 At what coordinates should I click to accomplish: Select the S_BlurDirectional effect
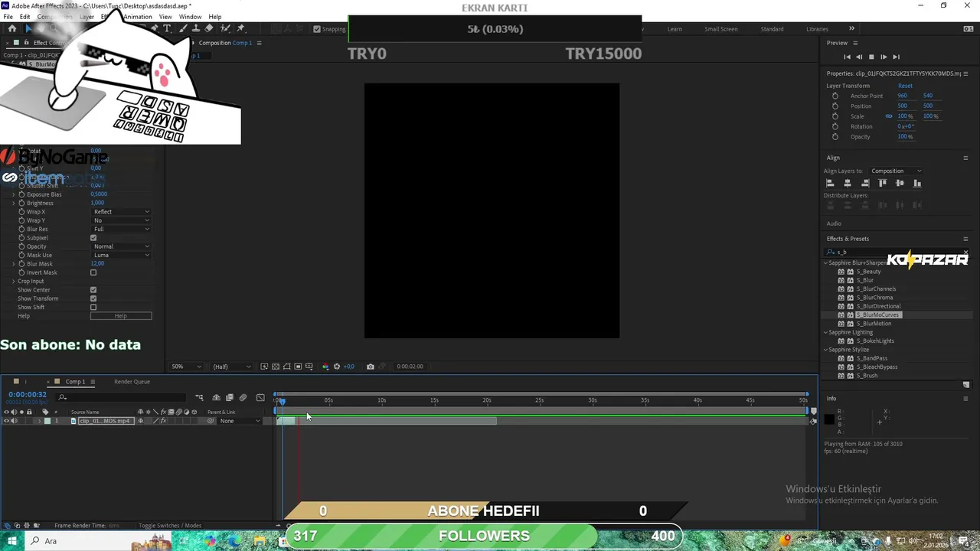pyautogui.click(x=878, y=306)
